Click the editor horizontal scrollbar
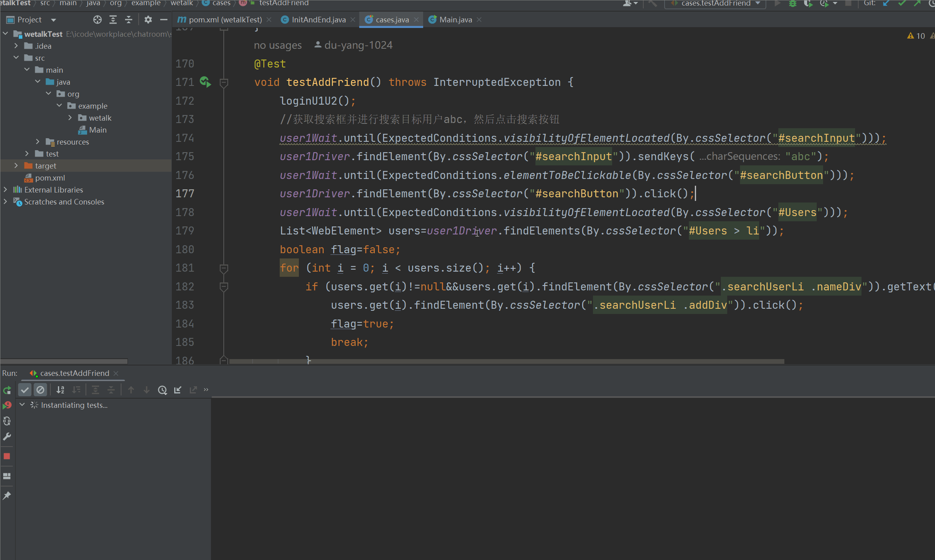935x560 pixels. tap(506, 361)
